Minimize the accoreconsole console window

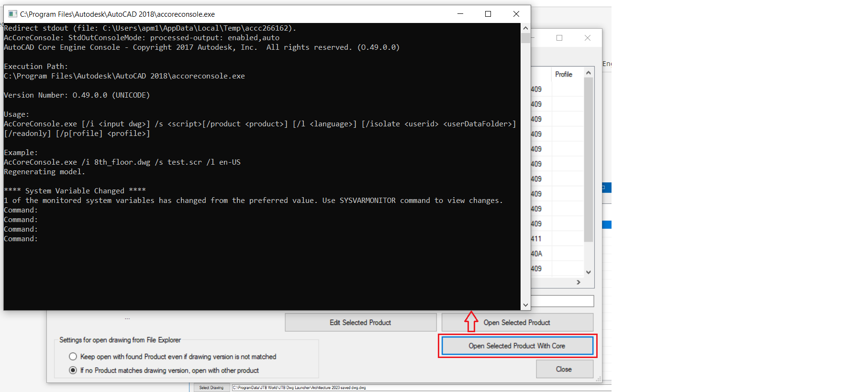tap(460, 14)
